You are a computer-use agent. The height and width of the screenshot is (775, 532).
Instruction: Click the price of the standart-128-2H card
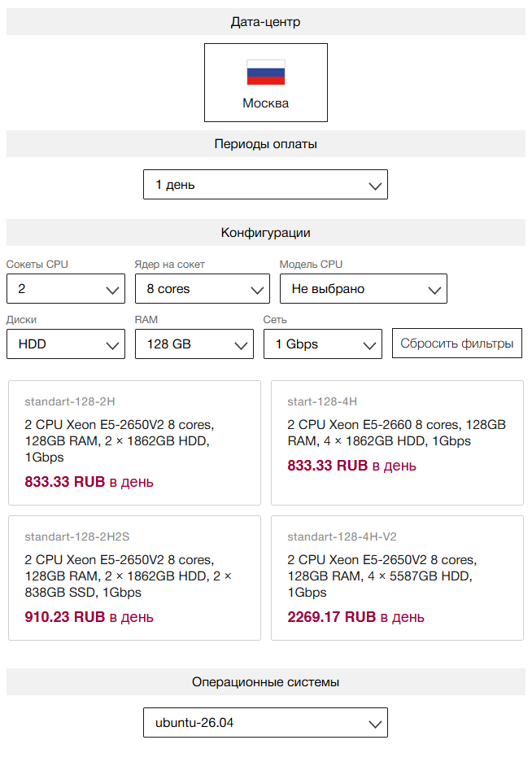point(89,482)
